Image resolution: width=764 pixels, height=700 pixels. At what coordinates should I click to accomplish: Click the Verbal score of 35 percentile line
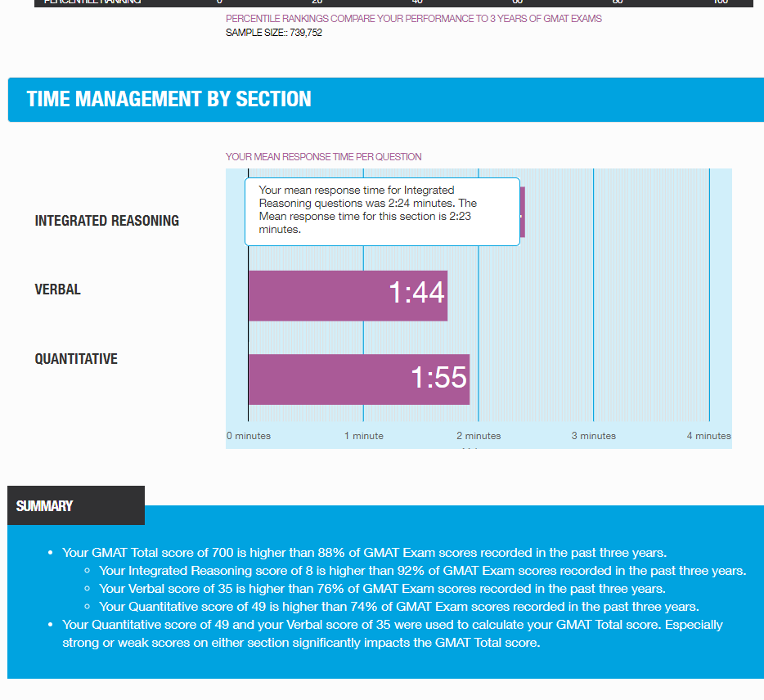pos(382,589)
